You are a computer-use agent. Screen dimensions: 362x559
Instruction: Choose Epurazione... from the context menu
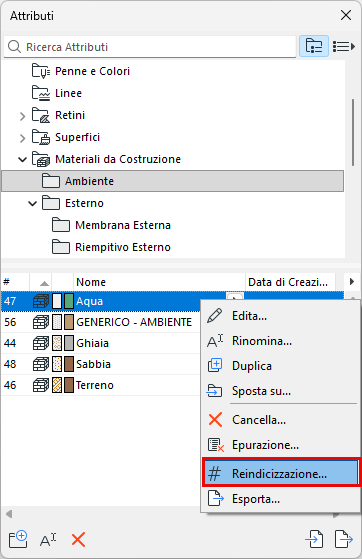click(x=280, y=445)
